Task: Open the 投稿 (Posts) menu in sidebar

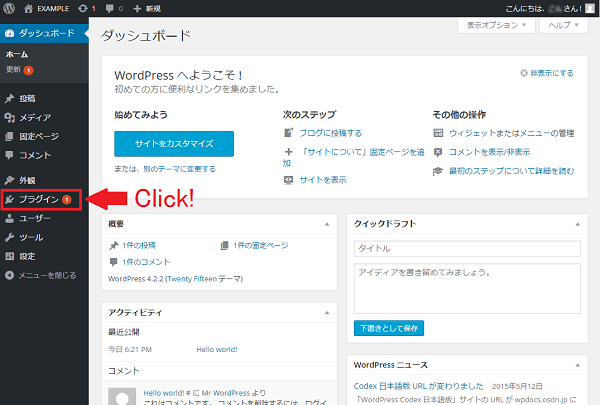Action: 26,99
